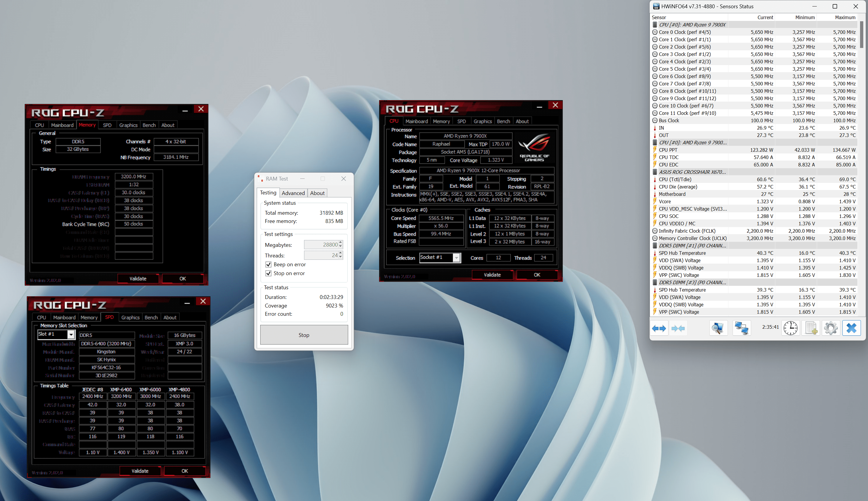
Task: Toggle the Stop on error checkbox
Action: (x=268, y=273)
